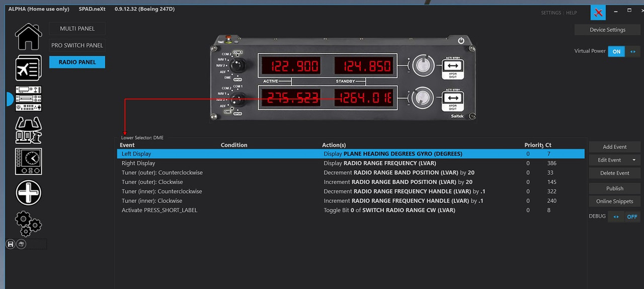644x289 pixels.
Task: Click lower ACT/STBY swap arrow button
Action: tap(452, 98)
